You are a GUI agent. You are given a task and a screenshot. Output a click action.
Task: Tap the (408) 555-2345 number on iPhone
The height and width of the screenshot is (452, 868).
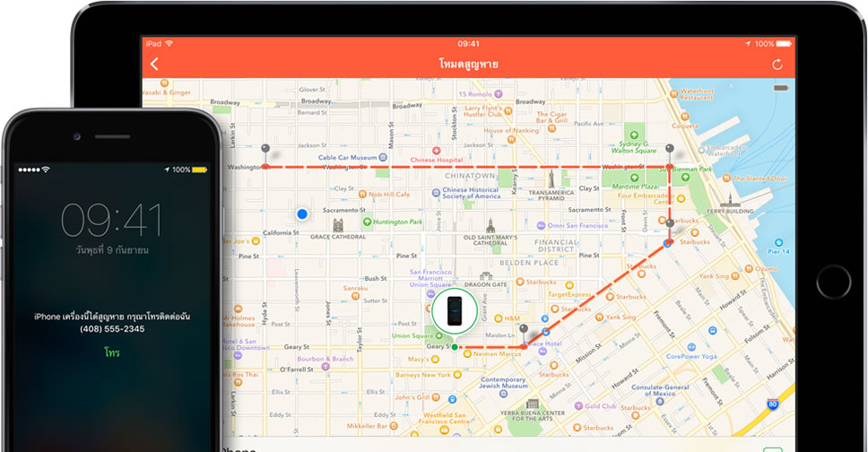point(112,329)
